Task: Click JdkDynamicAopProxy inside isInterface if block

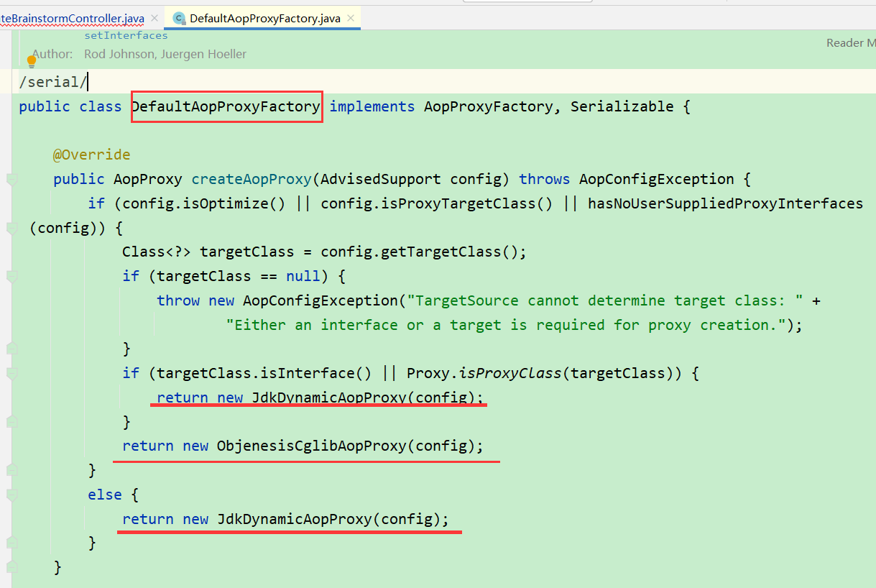Action: coord(329,398)
